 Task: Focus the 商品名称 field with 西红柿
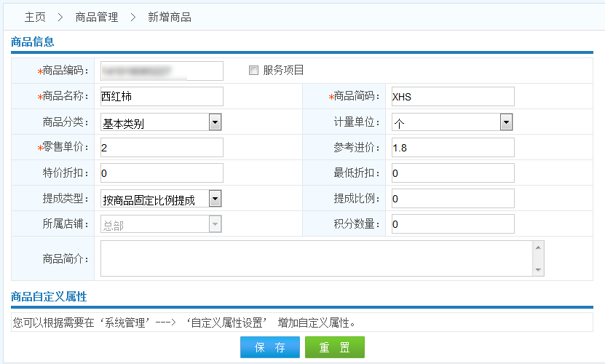(x=161, y=96)
